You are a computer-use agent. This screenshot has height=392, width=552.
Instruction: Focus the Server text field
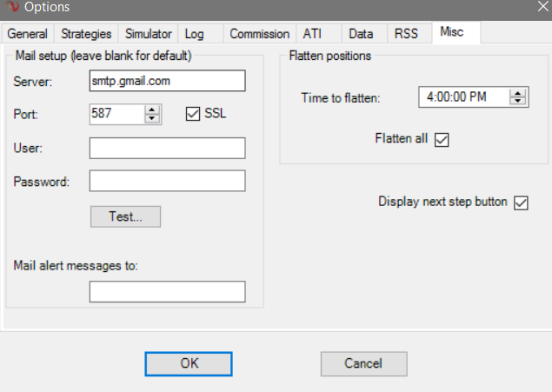pos(167,82)
